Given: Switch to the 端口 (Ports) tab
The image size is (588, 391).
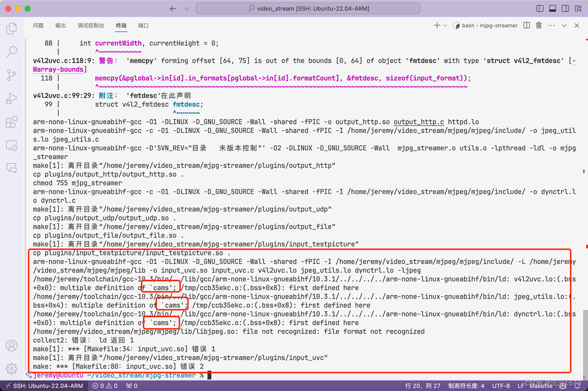Looking at the screenshot, I should click(x=143, y=26).
